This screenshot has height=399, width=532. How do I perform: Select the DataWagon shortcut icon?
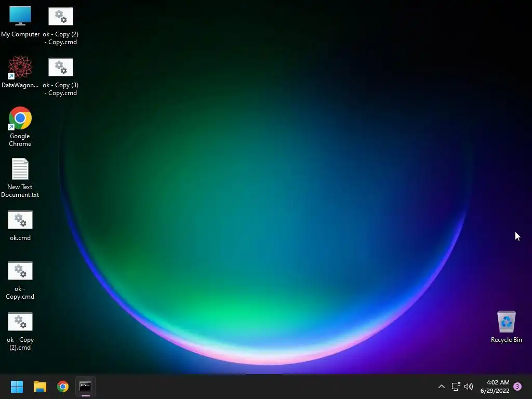coord(20,67)
